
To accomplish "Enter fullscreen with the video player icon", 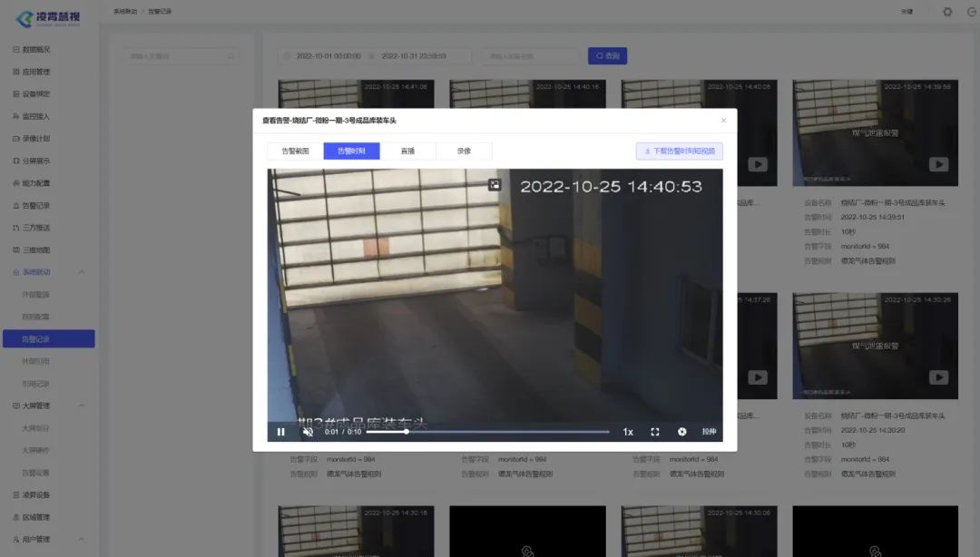I will [x=655, y=431].
